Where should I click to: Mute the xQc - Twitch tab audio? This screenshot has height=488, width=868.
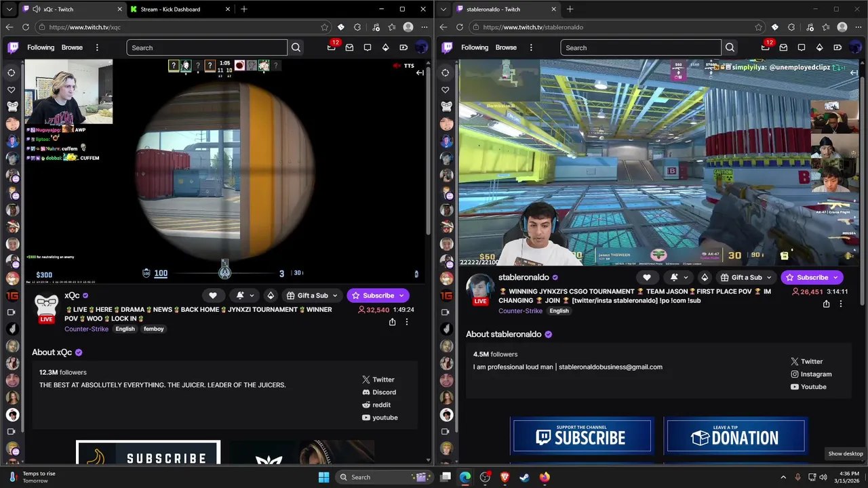point(35,9)
